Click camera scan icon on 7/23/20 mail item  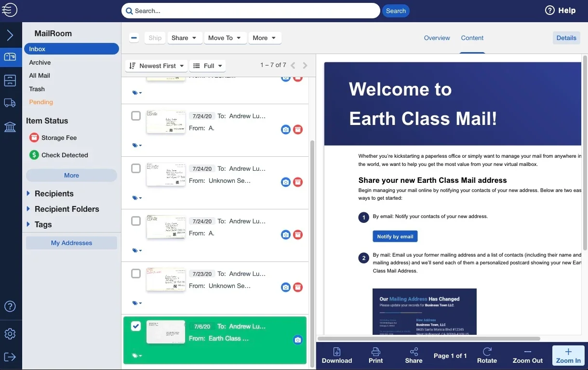(286, 287)
